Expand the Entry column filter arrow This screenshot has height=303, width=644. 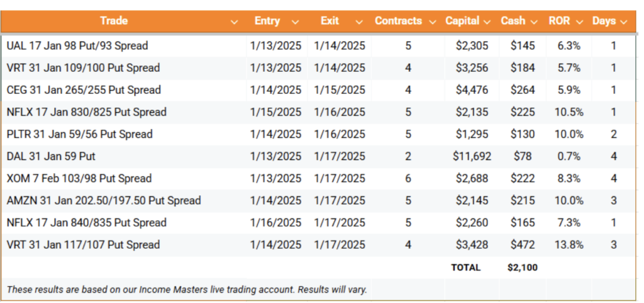295,22
